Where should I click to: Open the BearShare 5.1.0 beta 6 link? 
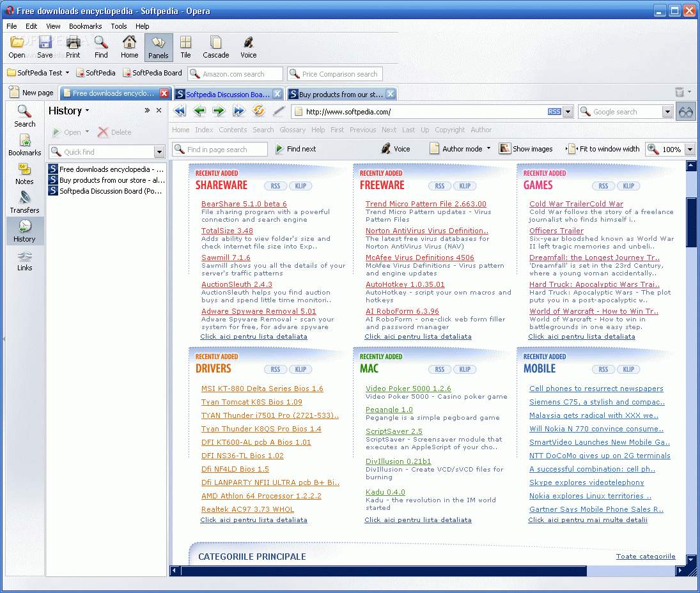click(244, 204)
